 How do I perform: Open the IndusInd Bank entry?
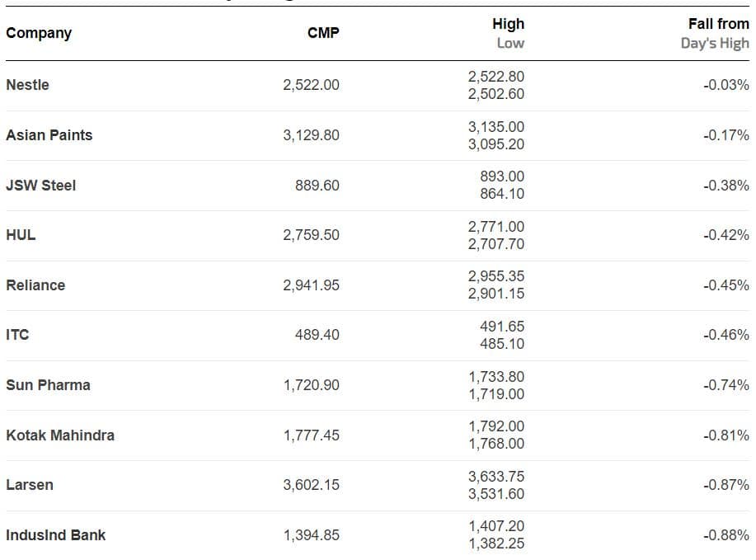56,535
